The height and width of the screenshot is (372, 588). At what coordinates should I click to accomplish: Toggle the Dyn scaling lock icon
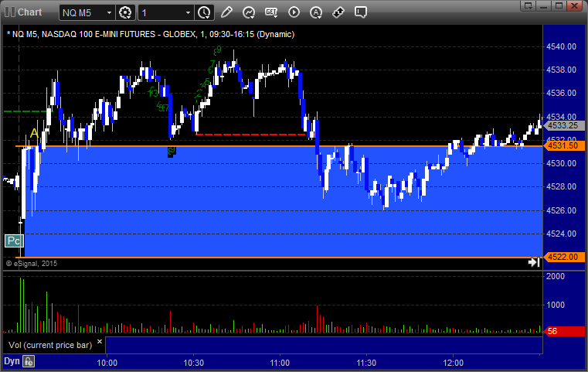tap(29, 361)
